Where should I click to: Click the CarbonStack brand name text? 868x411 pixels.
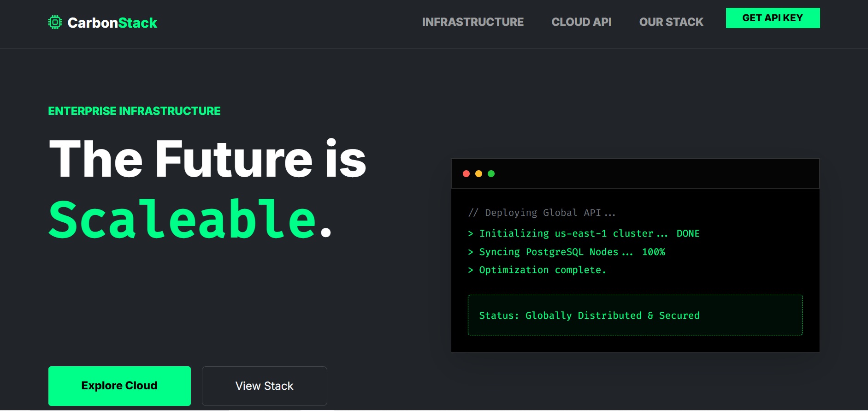pyautogui.click(x=112, y=23)
